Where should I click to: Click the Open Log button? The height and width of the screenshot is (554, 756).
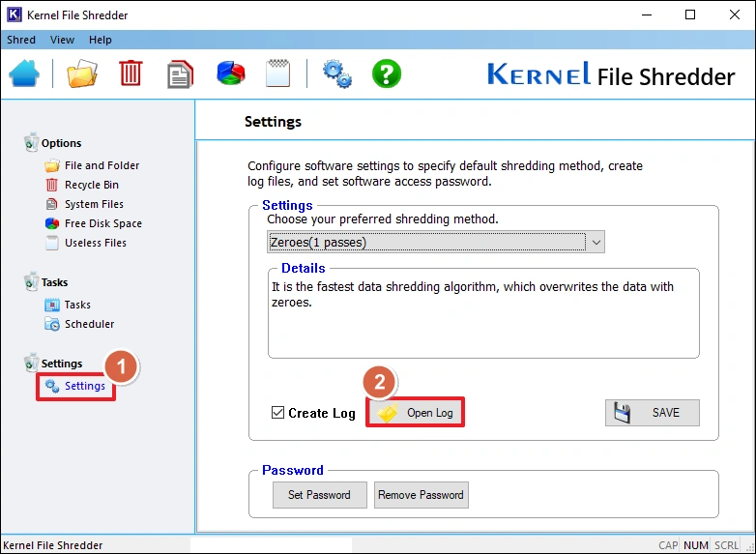(416, 413)
